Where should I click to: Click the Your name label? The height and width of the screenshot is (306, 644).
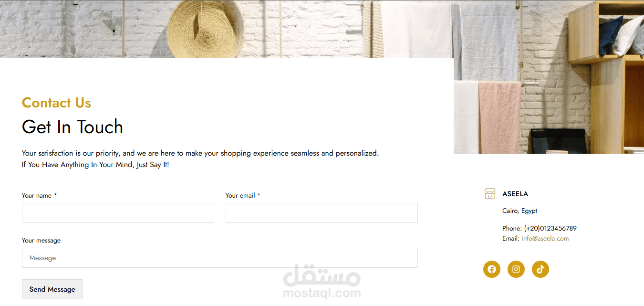[39, 195]
